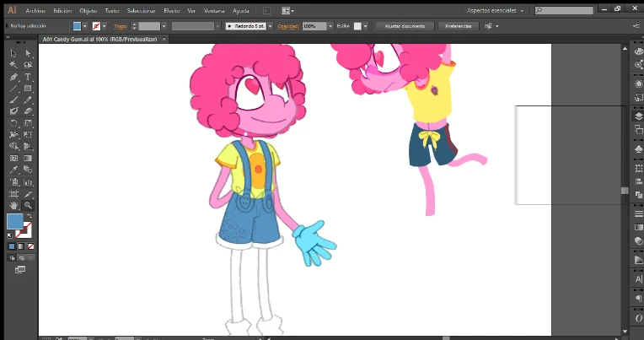Image resolution: width=644 pixels, height=340 pixels.
Task: Open the Trazo stroke panel link
Action: point(121,26)
